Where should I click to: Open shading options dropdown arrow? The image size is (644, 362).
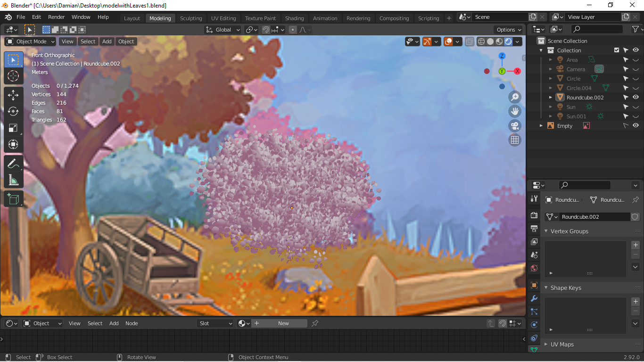(518, 41)
